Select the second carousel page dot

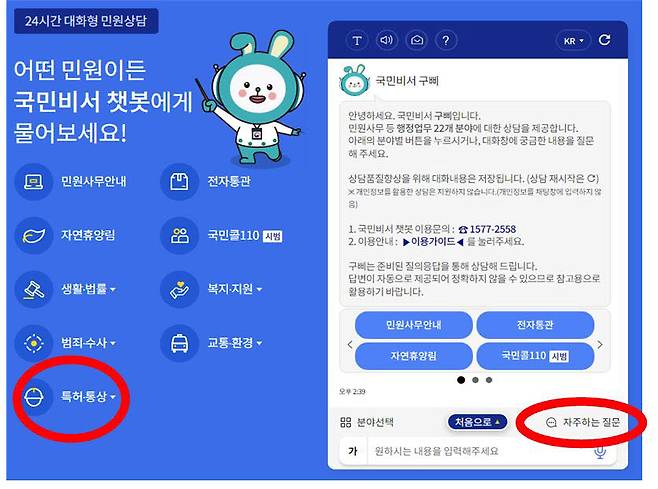point(475,380)
